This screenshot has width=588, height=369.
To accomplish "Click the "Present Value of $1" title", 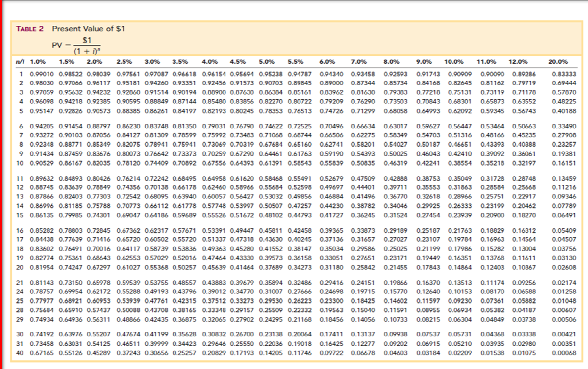I will 89,29.
